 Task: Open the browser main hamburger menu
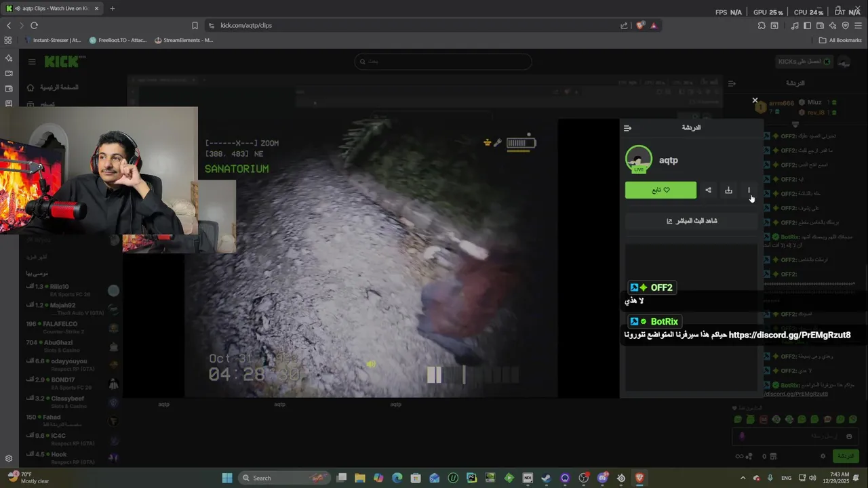(858, 25)
